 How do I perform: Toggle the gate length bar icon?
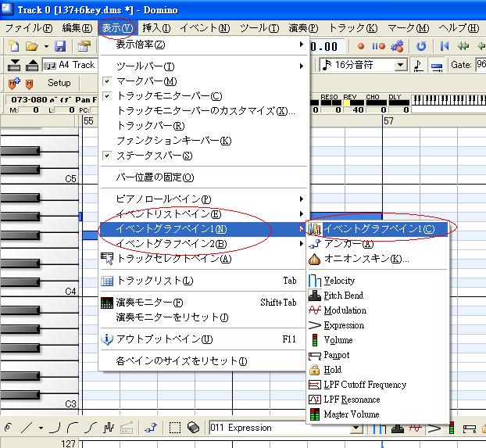(437, 66)
